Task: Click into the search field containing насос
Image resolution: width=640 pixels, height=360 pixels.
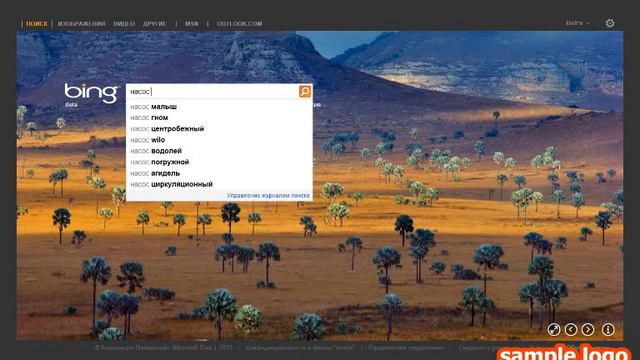Action: click(213, 91)
